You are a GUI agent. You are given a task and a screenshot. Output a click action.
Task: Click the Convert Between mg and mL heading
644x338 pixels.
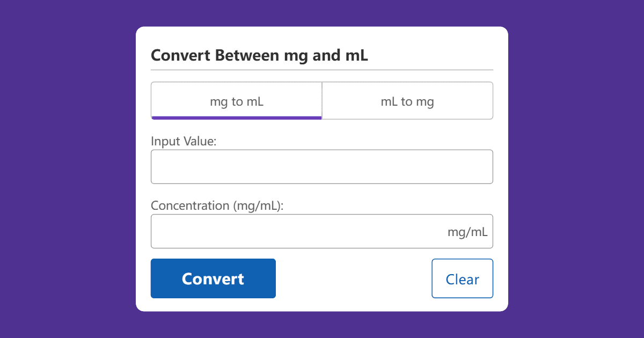(260, 55)
